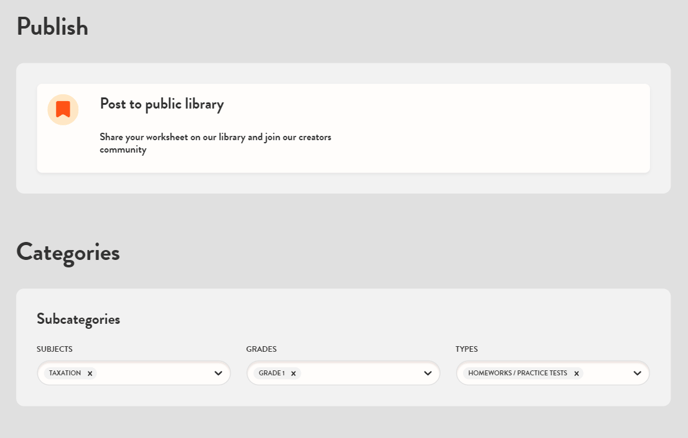Remove the Grade 1 tag with its x
Image resolution: width=688 pixels, height=438 pixels.
pyautogui.click(x=293, y=374)
